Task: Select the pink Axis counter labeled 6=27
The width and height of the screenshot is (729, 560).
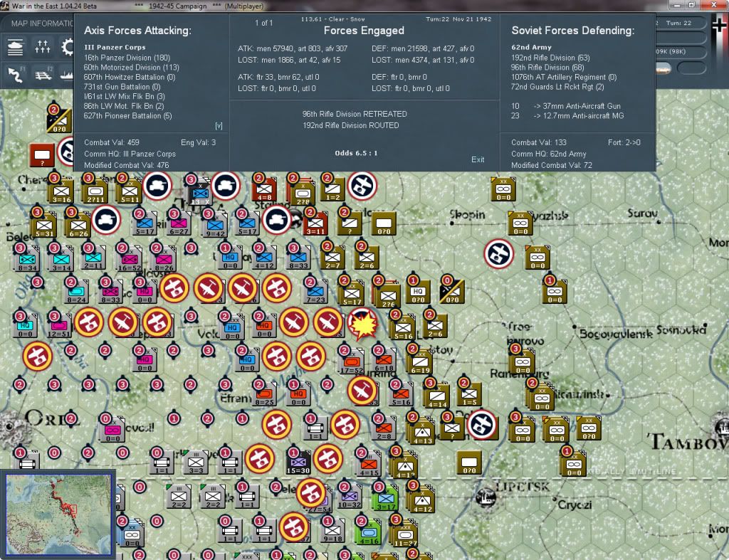Action: tap(179, 224)
